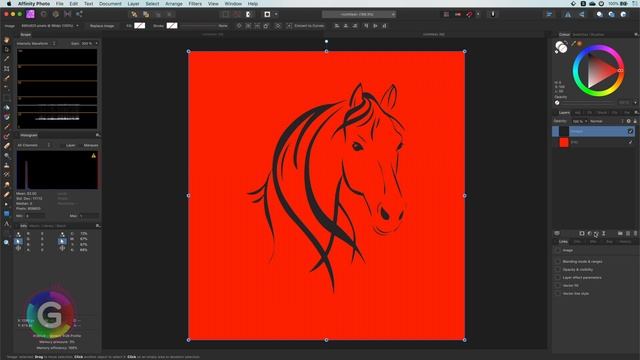Switch to the Brushes tab
The image size is (640, 360).
597,35
